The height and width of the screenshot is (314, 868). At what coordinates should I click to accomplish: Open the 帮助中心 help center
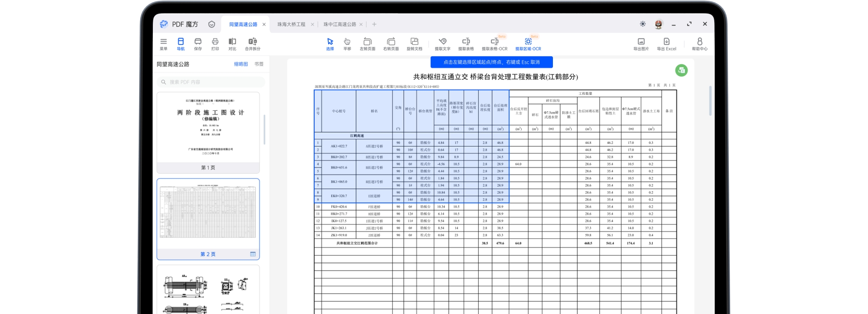click(x=700, y=44)
